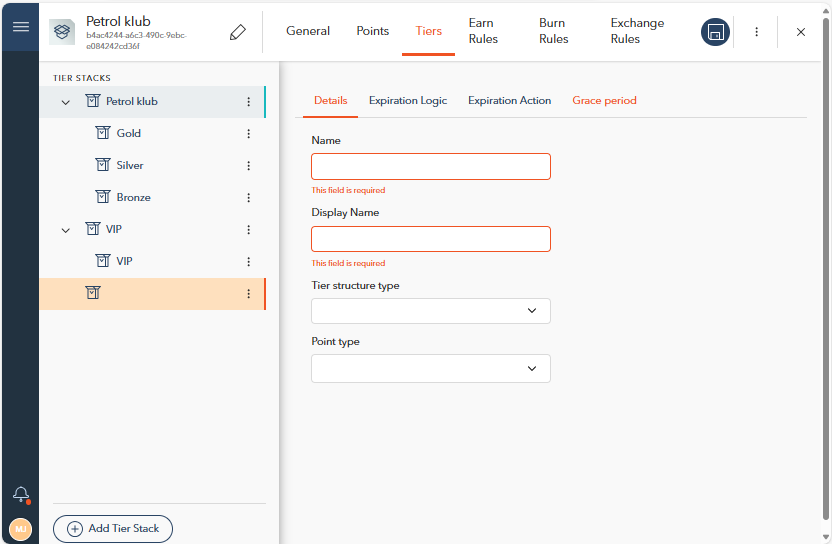
Task: Click the tier icon beside Gold
Action: 103,133
